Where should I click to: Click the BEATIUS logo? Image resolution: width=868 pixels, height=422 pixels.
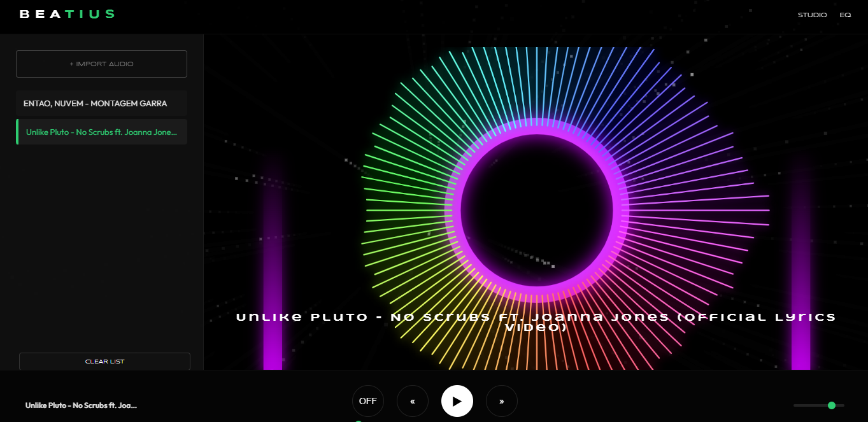coord(67,14)
